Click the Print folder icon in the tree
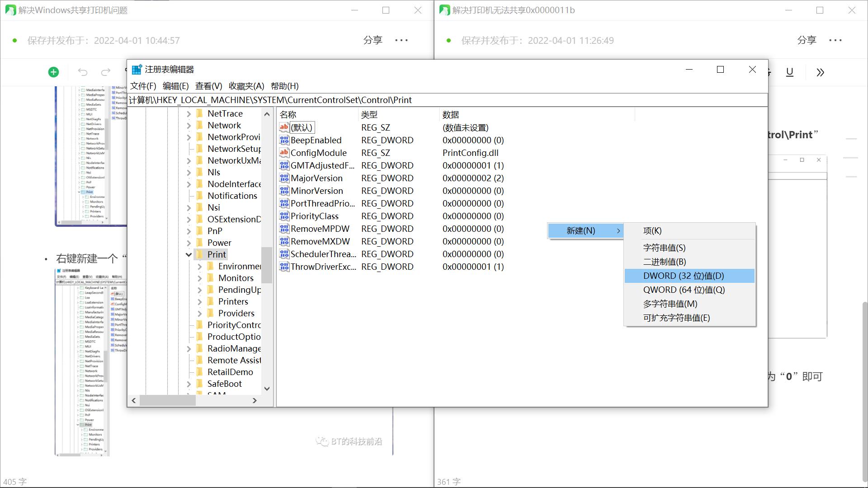This screenshot has width=868, height=488. [200, 254]
